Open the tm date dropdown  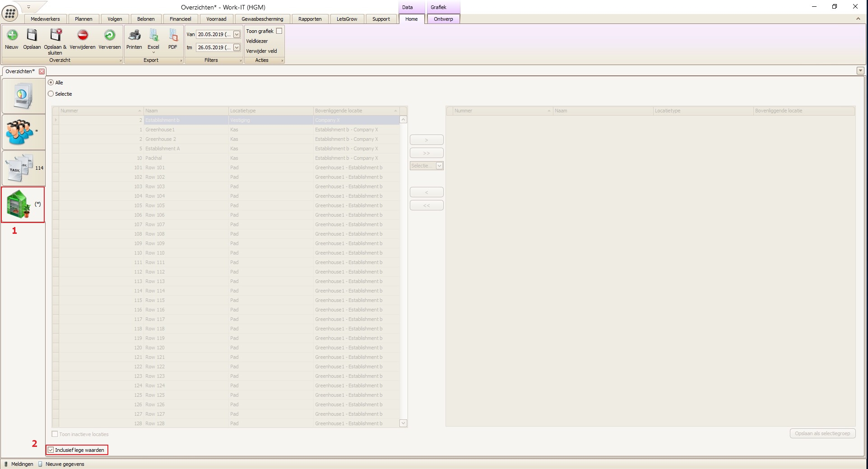237,47
